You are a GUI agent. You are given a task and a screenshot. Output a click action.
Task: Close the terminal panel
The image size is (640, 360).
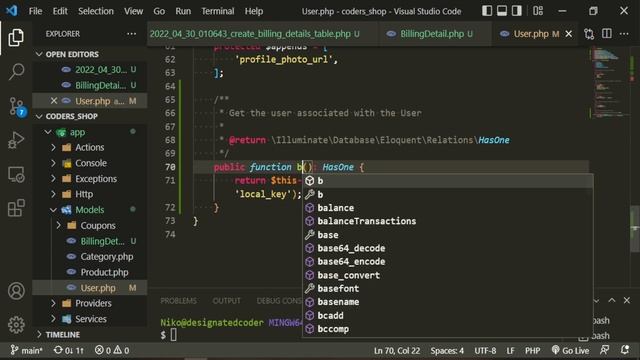click(627, 300)
